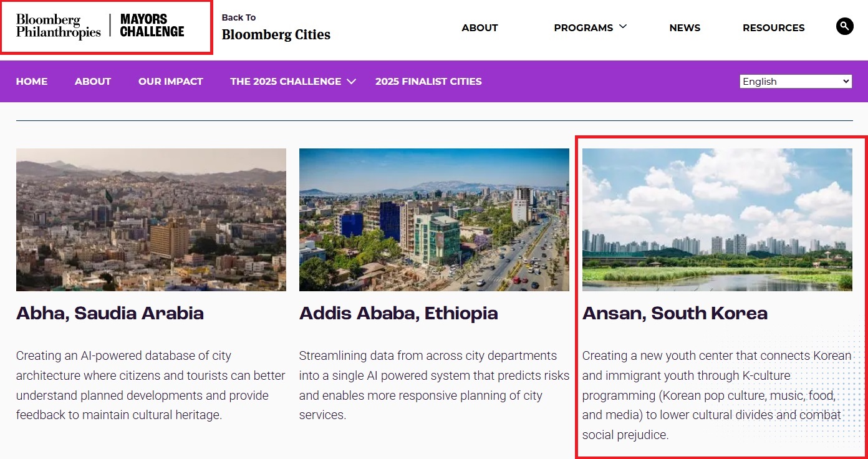Click the Bloomberg Philanthropies Mayors Challenge logo
Screen dimensions: 868x459
click(x=100, y=27)
